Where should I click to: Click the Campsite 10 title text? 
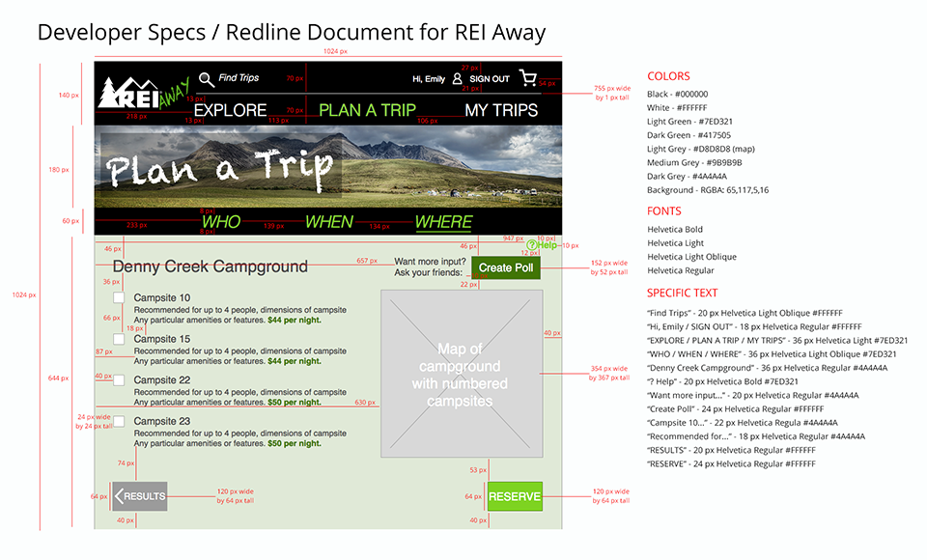click(x=162, y=297)
